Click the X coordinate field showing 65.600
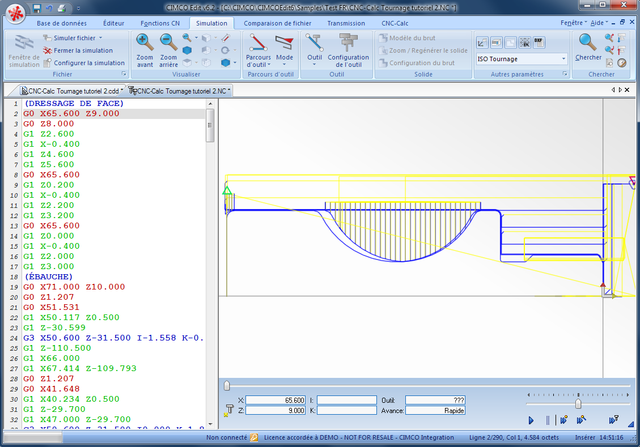640x447 pixels. click(276, 400)
